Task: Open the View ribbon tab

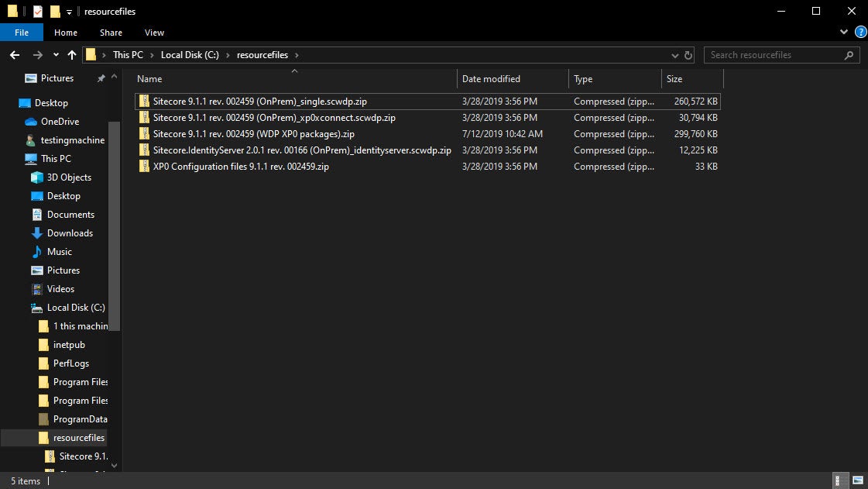Action: (x=154, y=33)
